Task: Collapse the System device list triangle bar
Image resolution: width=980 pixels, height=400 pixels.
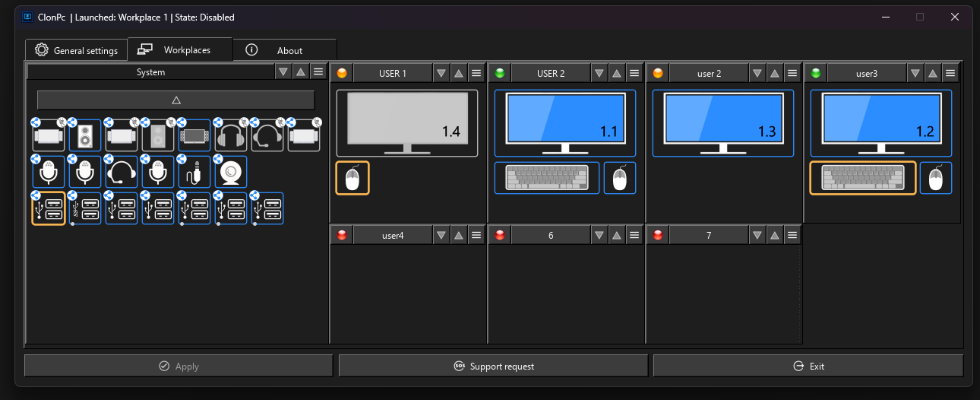Action: click(176, 100)
